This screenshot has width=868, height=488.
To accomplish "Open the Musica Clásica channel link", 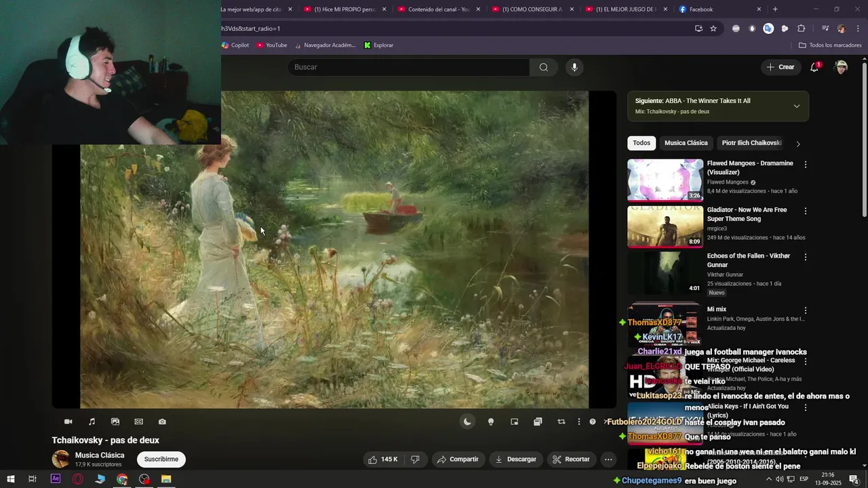I will tap(100, 455).
